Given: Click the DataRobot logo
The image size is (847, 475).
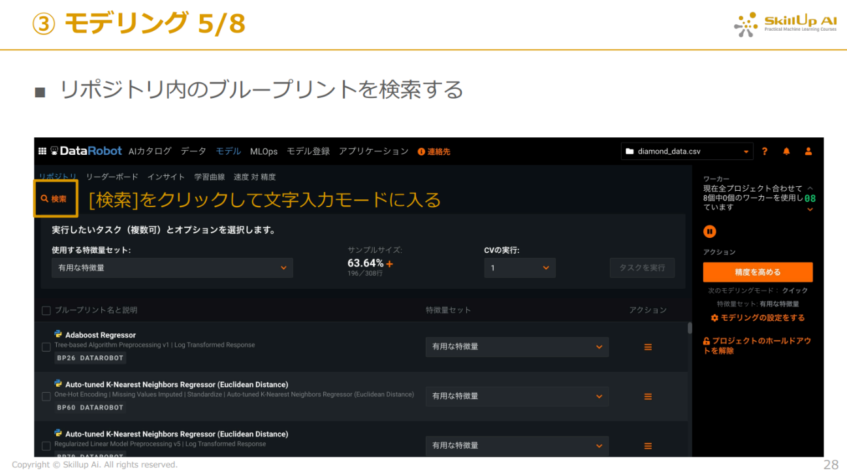Looking at the screenshot, I should 86,151.
